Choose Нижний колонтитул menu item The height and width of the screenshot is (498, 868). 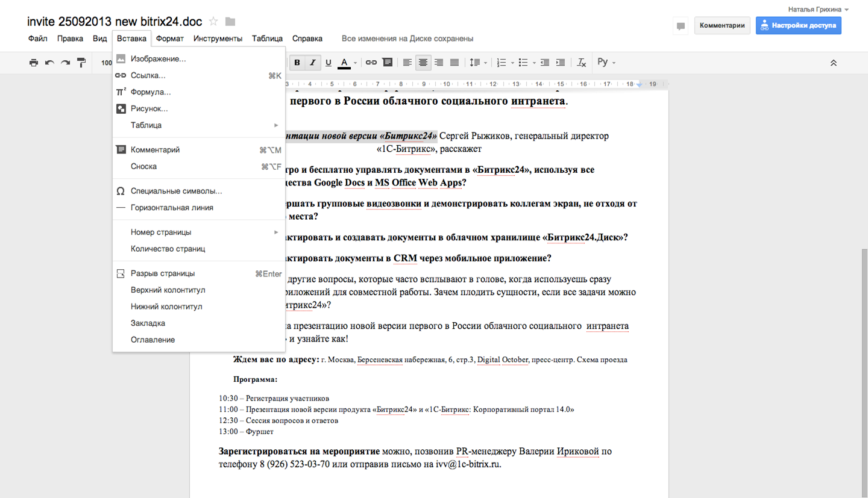click(x=199, y=307)
